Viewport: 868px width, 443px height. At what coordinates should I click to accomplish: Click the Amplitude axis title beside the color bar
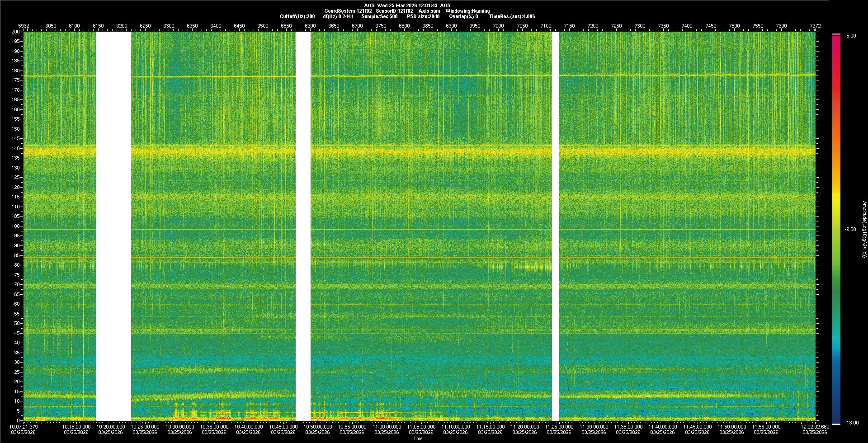pyautogui.click(x=863, y=229)
